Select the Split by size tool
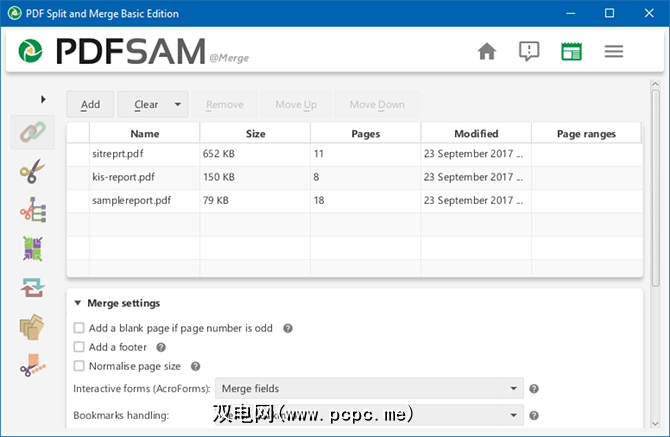 pos(32,366)
